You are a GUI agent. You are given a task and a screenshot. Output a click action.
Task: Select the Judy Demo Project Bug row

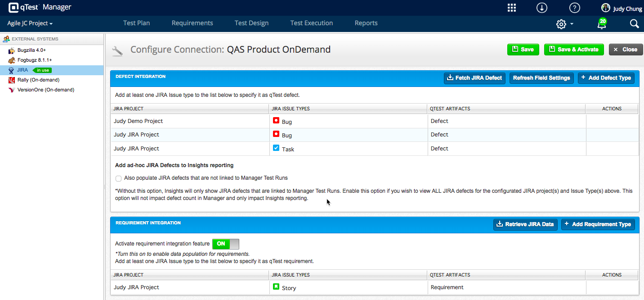click(270, 121)
